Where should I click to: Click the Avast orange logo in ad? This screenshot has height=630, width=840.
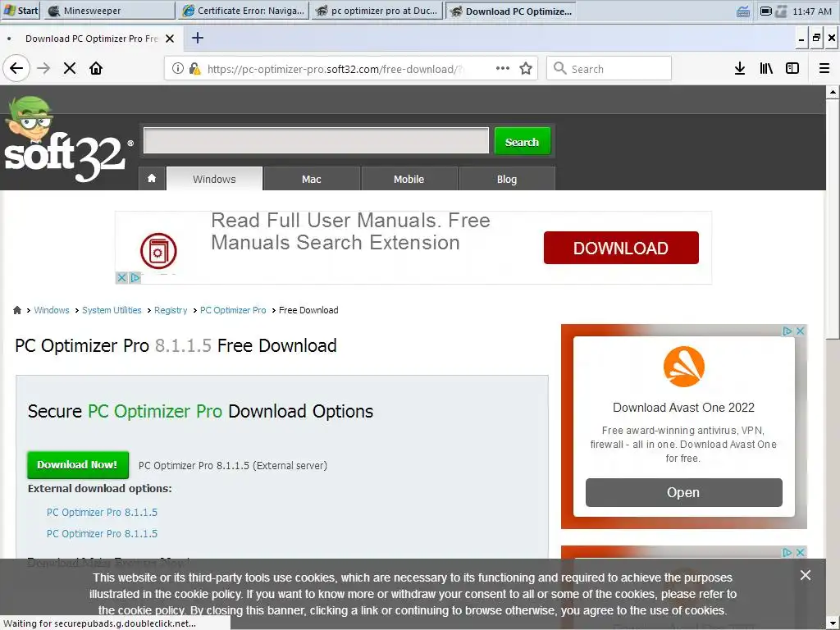coord(683,367)
